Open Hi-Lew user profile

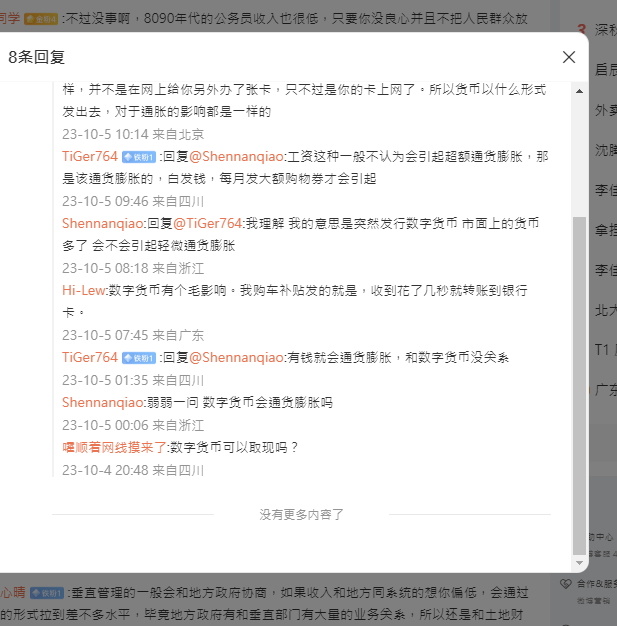pyautogui.click(x=83, y=290)
